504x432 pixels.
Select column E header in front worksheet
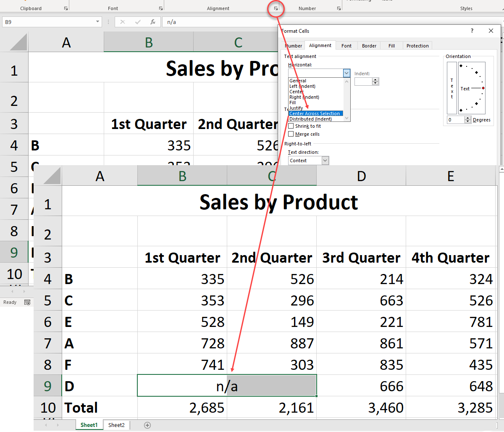[x=451, y=176]
